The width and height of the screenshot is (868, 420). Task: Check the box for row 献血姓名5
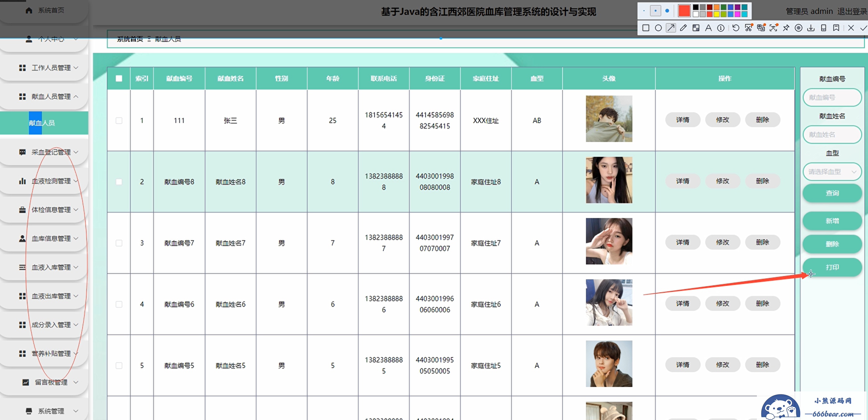119,365
